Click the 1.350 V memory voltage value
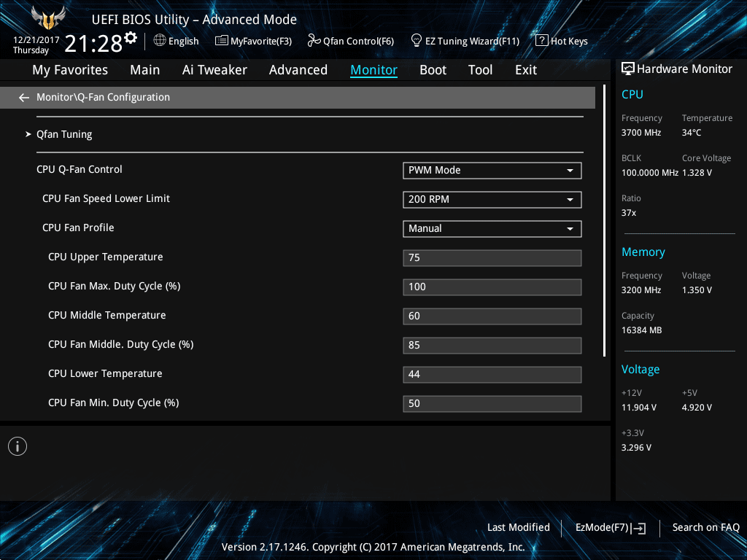 pyautogui.click(x=697, y=290)
